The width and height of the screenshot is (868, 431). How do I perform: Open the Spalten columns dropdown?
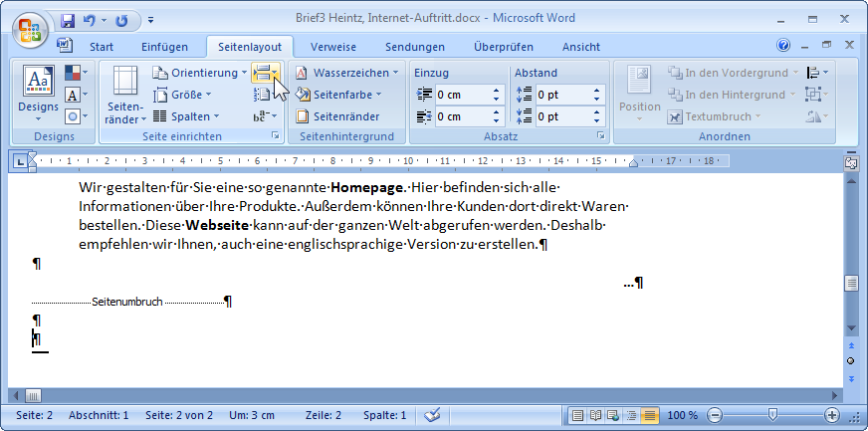pyautogui.click(x=186, y=116)
